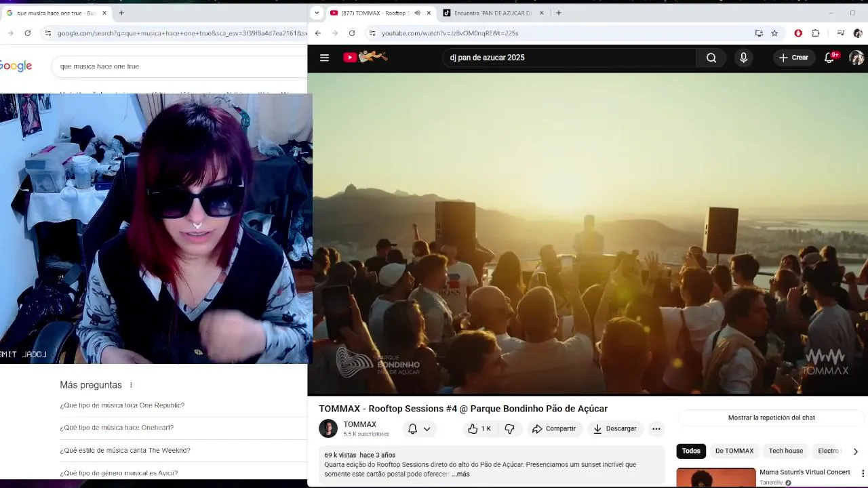Open menu dots for Mama Saturn's video
This screenshot has width=868, height=488.
863,473
